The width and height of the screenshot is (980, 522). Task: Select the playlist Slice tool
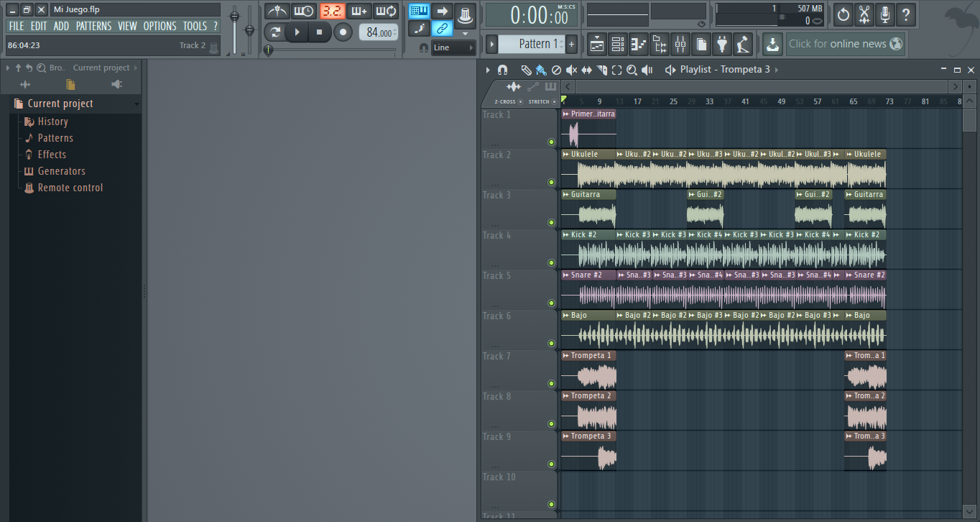[601, 70]
